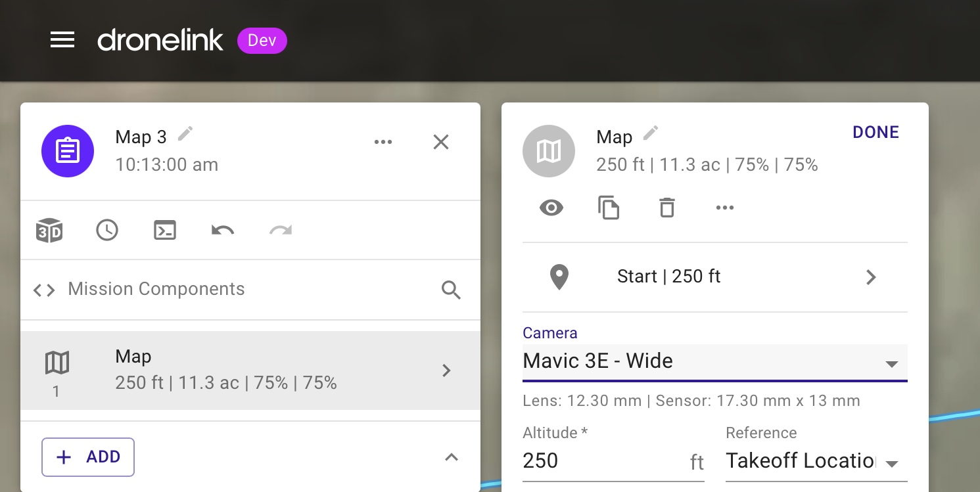Click the redo arrow

pyautogui.click(x=281, y=231)
